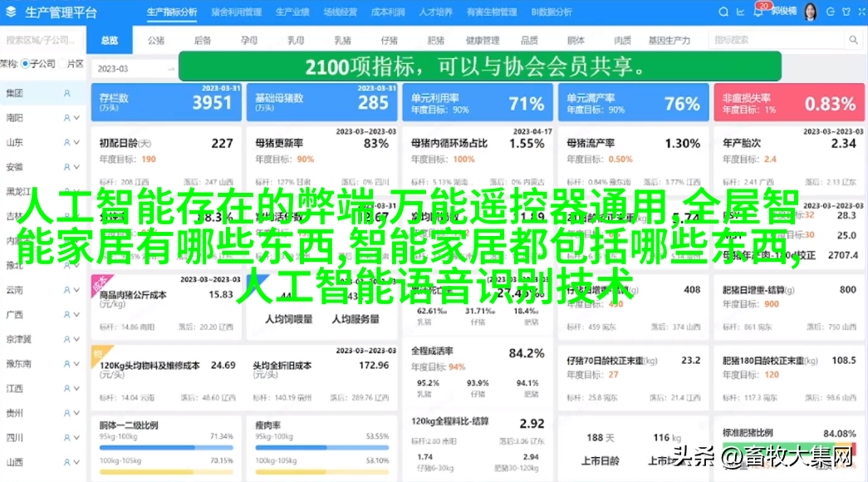
Task: Open the BI数据分析 top menu
Action: pos(552,12)
